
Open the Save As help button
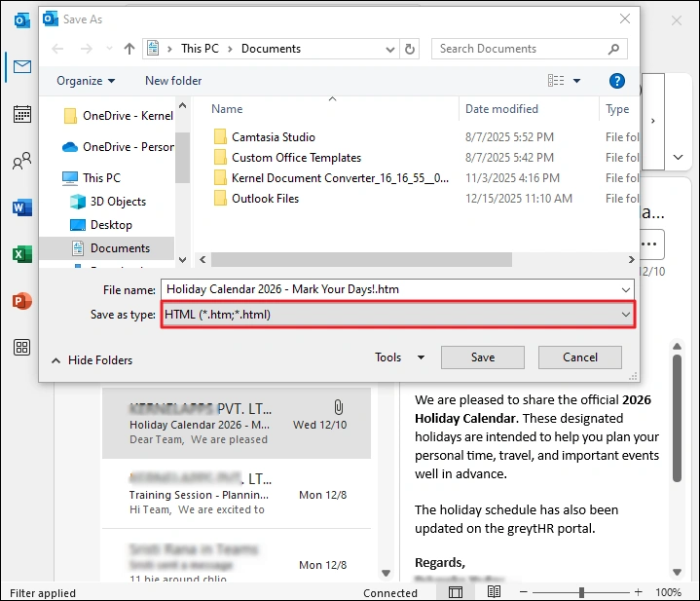click(x=617, y=81)
